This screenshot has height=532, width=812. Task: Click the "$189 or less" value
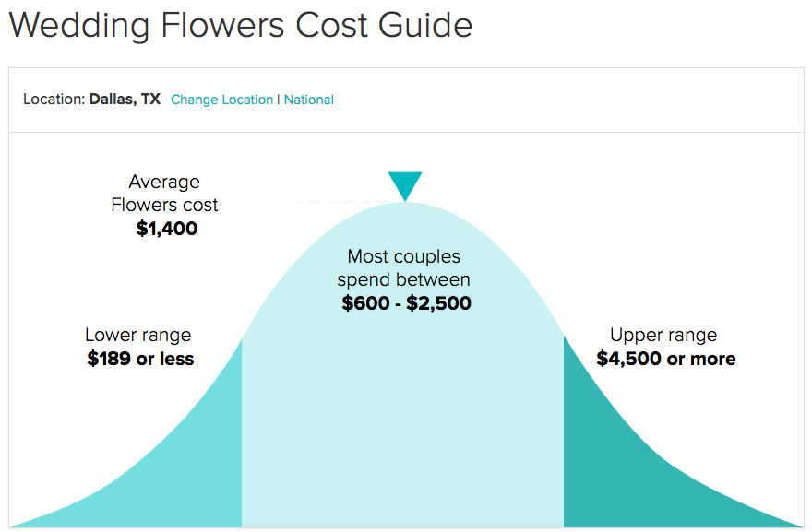140,359
